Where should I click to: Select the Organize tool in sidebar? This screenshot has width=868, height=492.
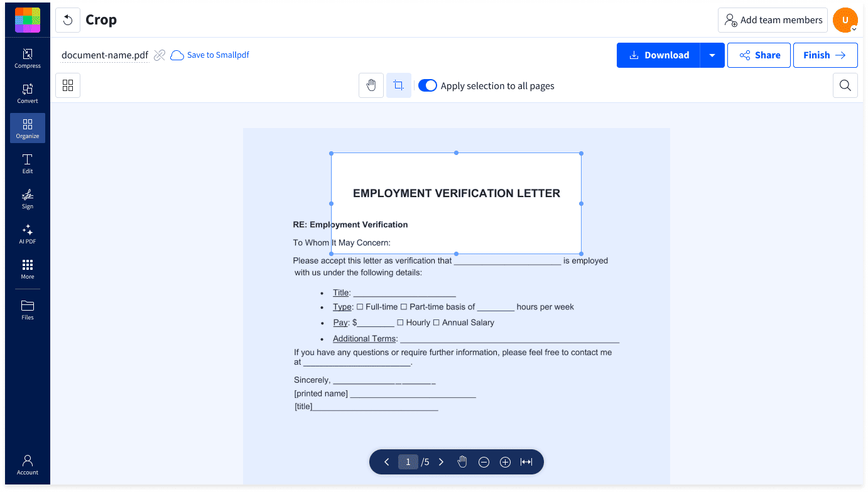pos(28,129)
